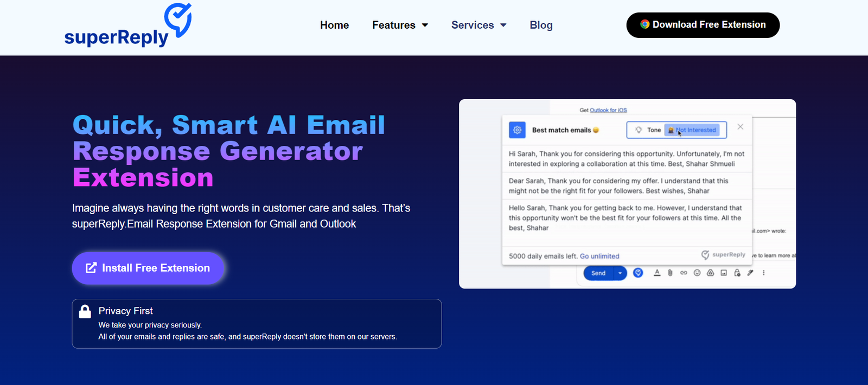Close the Best match emails panel
The width and height of the screenshot is (868, 385).
(x=741, y=127)
